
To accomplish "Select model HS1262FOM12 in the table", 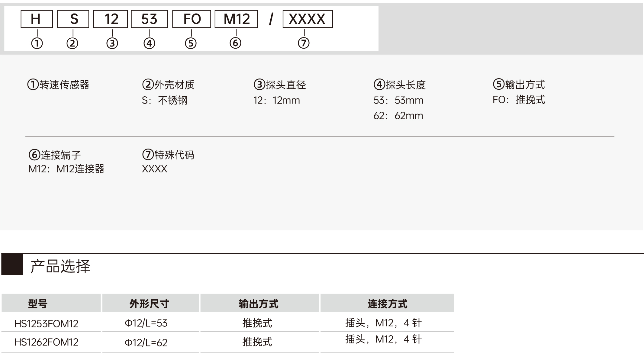I will pos(46,342).
